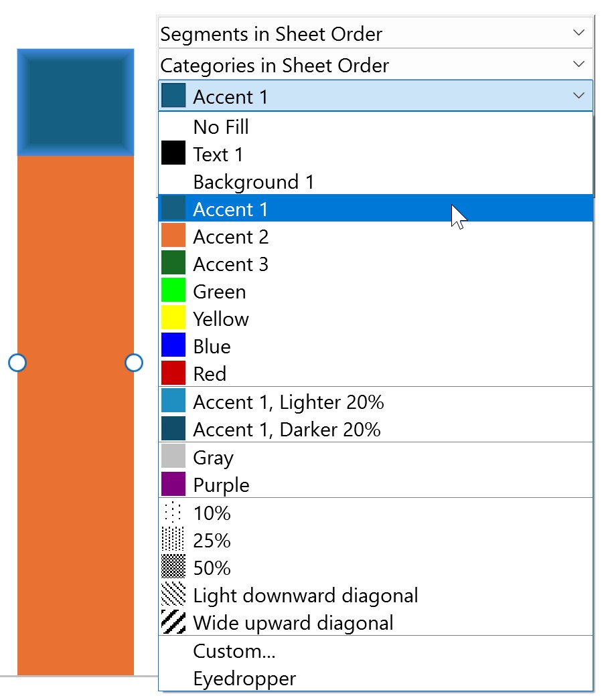
Task: Choose the Yellow fill color
Action: (x=221, y=319)
